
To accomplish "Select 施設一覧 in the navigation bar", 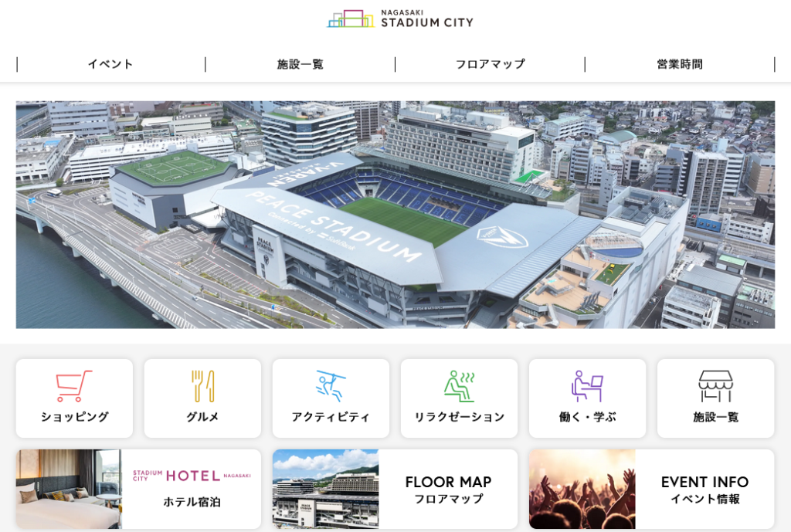I will (x=300, y=64).
